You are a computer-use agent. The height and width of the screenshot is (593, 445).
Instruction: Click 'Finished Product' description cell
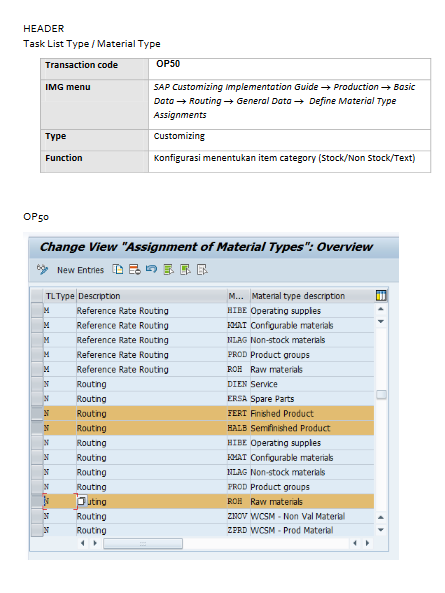tap(312, 413)
